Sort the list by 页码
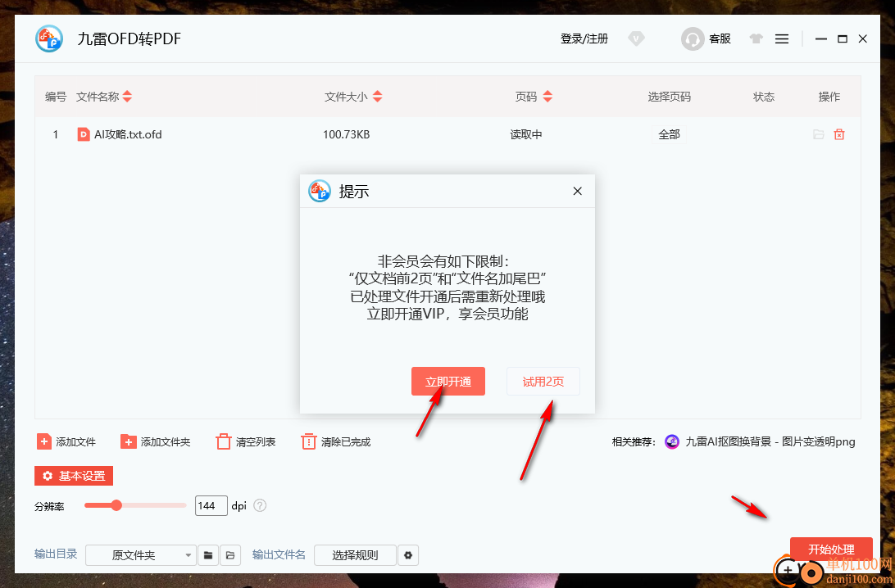Image resolution: width=895 pixels, height=588 pixels. coord(547,97)
